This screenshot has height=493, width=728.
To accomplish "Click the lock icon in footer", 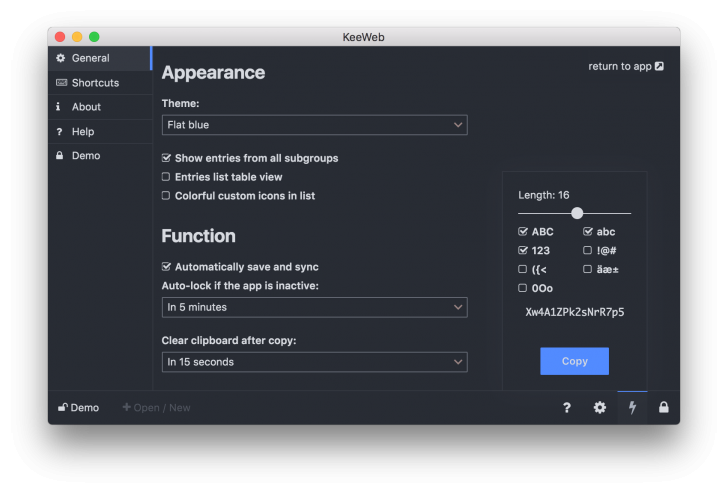I will 663,407.
